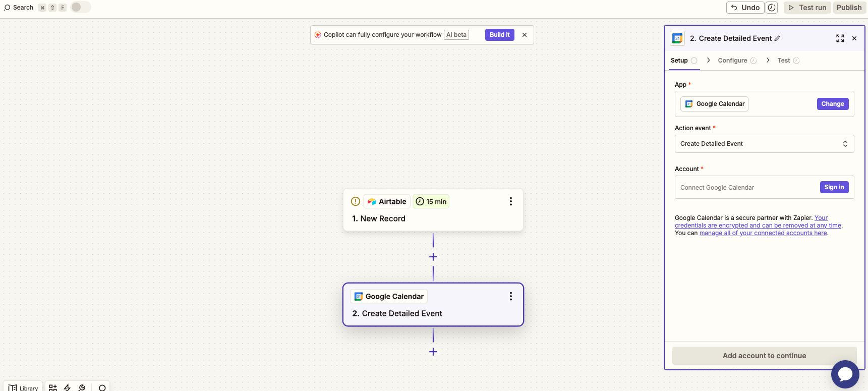Screen dimensions: 868x391
Task: Click Test run button
Action: pyautogui.click(x=807, y=8)
